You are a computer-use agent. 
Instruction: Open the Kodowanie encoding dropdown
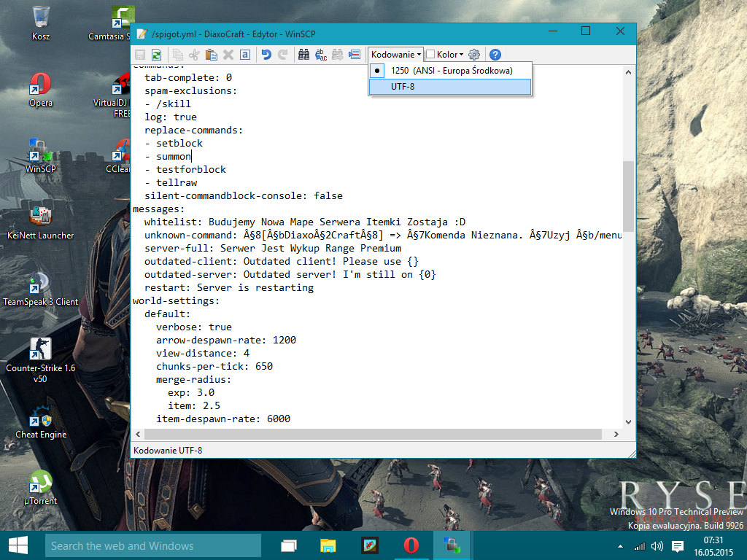click(396, 55)
